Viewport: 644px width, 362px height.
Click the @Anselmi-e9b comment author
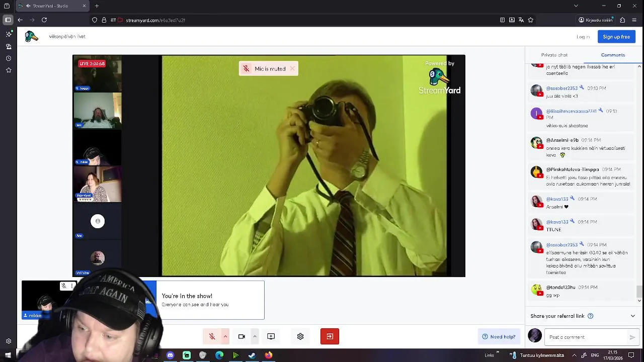pyautogui.click(x=562, y=140)
